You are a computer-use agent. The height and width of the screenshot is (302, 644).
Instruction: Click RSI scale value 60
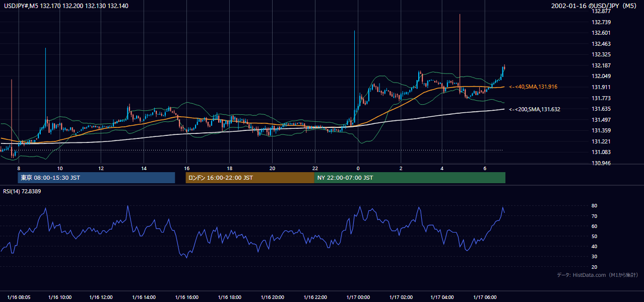pyautogui.click(x=595, y=226)
